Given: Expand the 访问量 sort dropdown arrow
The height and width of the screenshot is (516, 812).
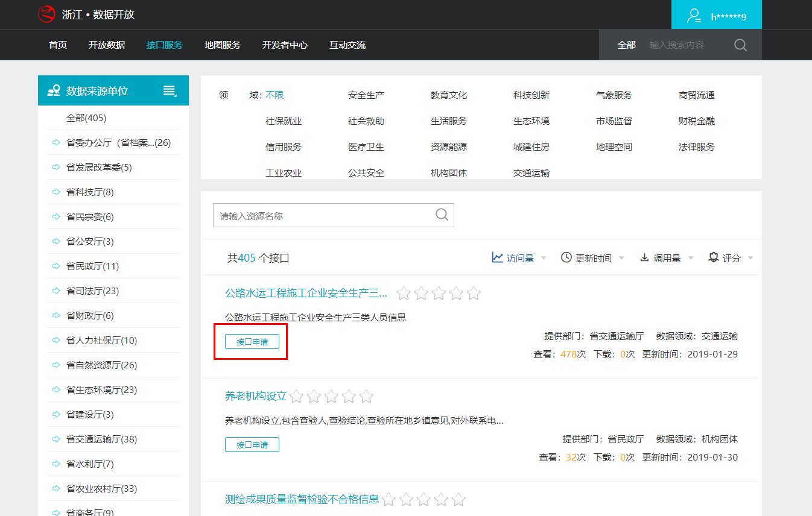Looking at the screenshot, I should point(544,258).
